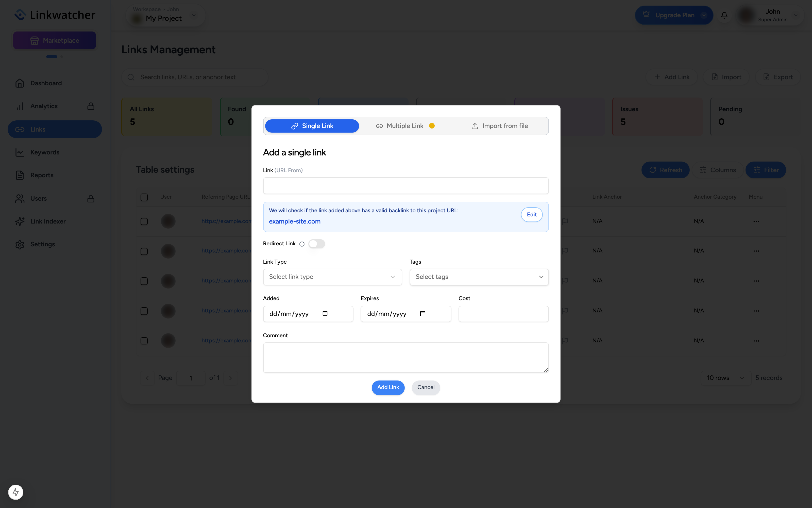Click the user avatar in second row

[x=168, y=251]
